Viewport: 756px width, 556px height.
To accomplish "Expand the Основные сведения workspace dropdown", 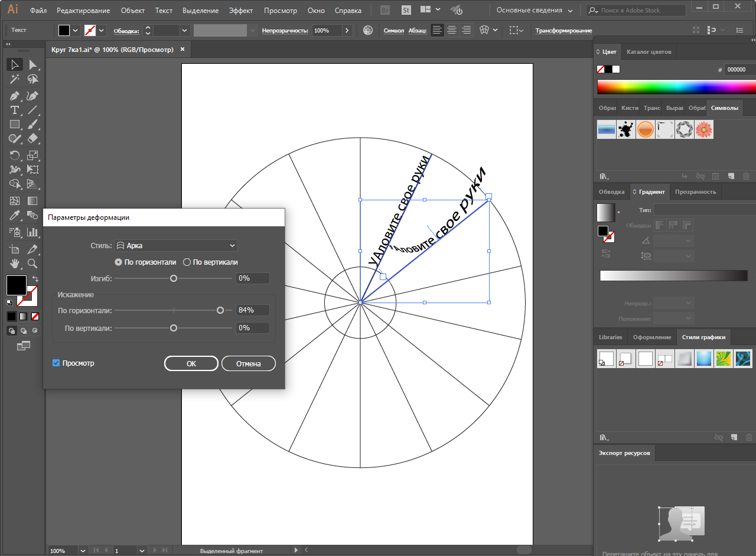I will 535,11.
